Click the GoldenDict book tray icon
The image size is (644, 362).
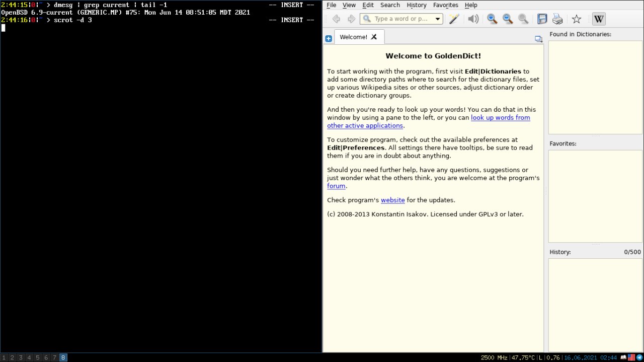tap(623, 357)
